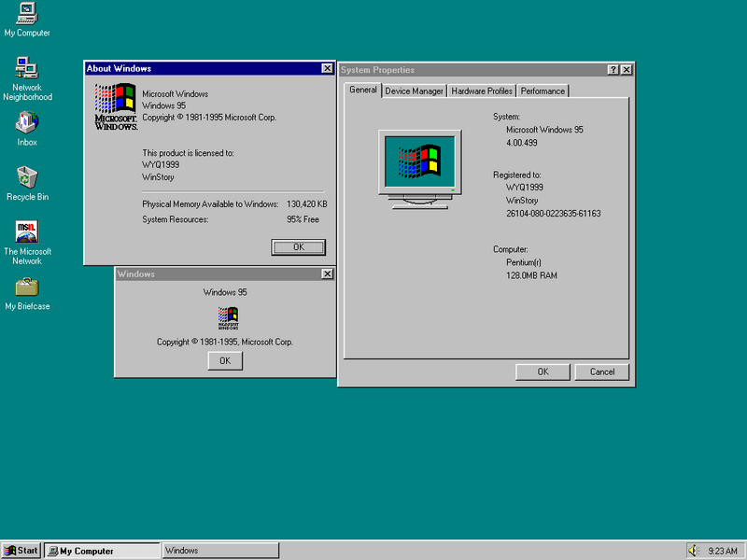Select the General tab
The image size is (747, 560).
pyautogui.click(x=363, y=91)
